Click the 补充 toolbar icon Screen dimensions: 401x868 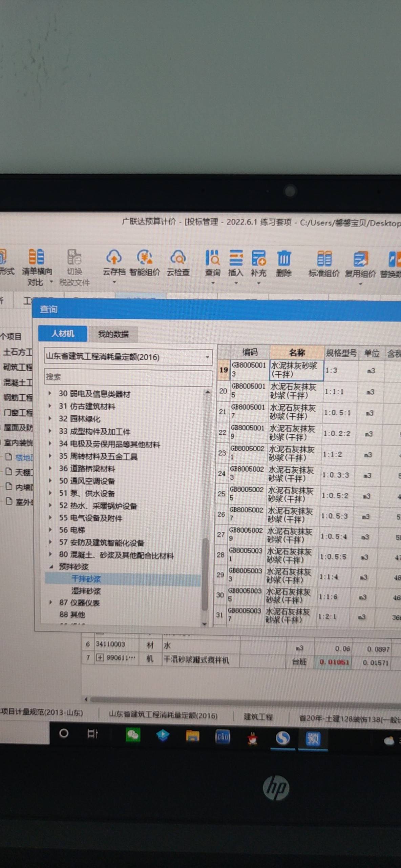(x=259, y=259)
